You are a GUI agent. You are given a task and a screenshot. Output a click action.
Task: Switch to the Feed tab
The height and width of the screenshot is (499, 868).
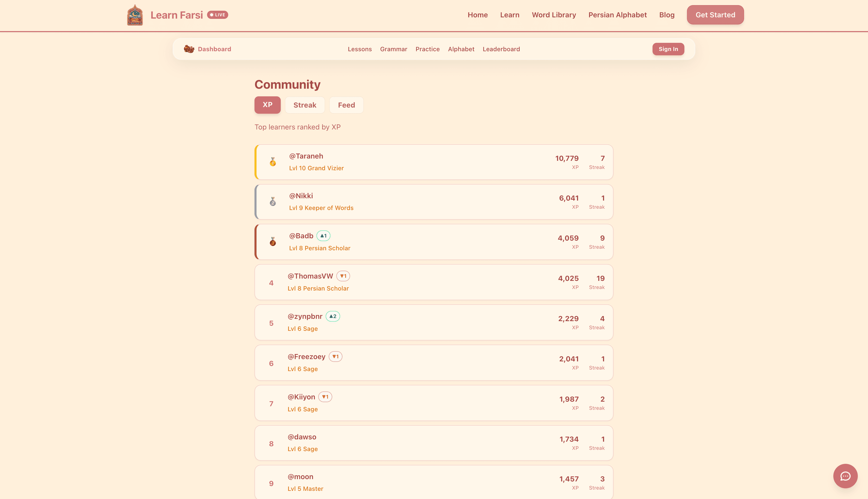click(346, 105)
